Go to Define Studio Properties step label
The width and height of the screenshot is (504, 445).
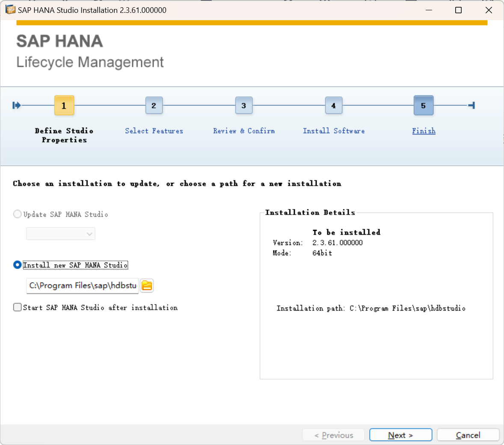[x=64, y=135]
